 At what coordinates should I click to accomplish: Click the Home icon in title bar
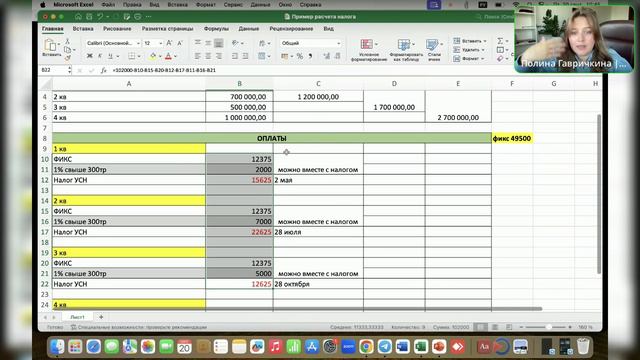[78, 17]
